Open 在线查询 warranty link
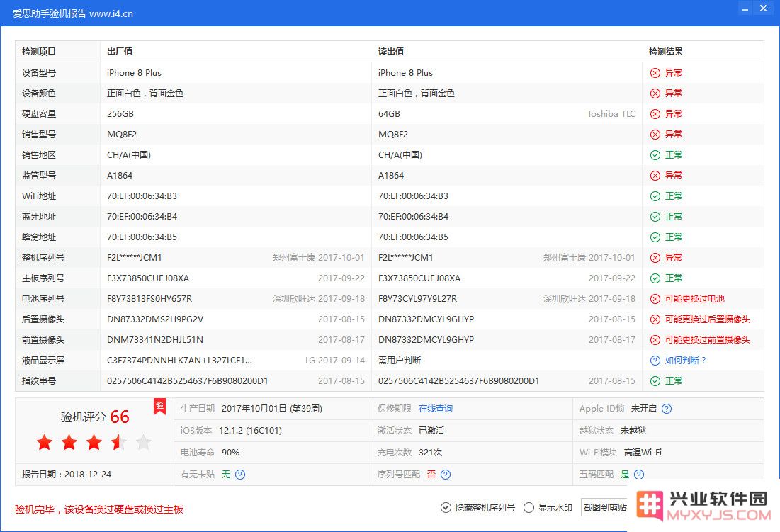The width and height of the screenshot is (780, 532). click(x=435, y=409)
